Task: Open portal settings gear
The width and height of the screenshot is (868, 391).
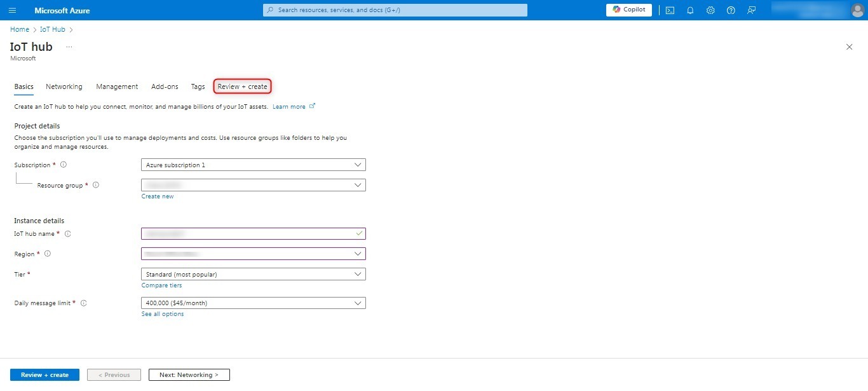Action: click(x=710, y=10)
